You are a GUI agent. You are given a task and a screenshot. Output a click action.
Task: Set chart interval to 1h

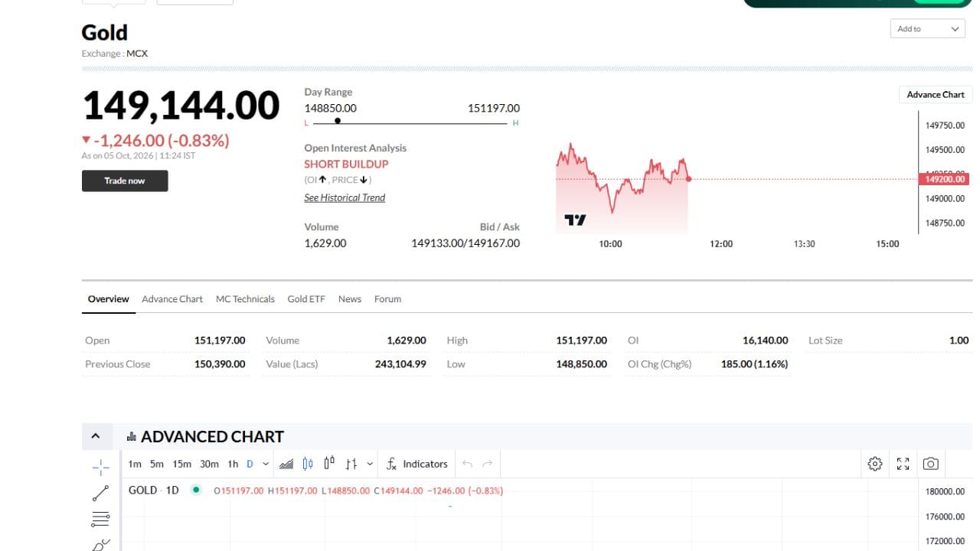click(233, 464)
